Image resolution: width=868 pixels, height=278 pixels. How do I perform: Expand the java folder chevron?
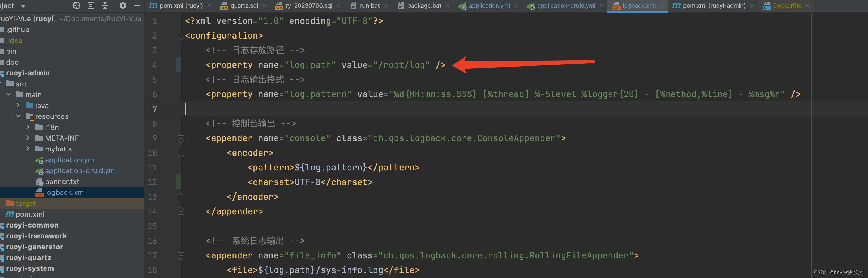click(18, 105)
